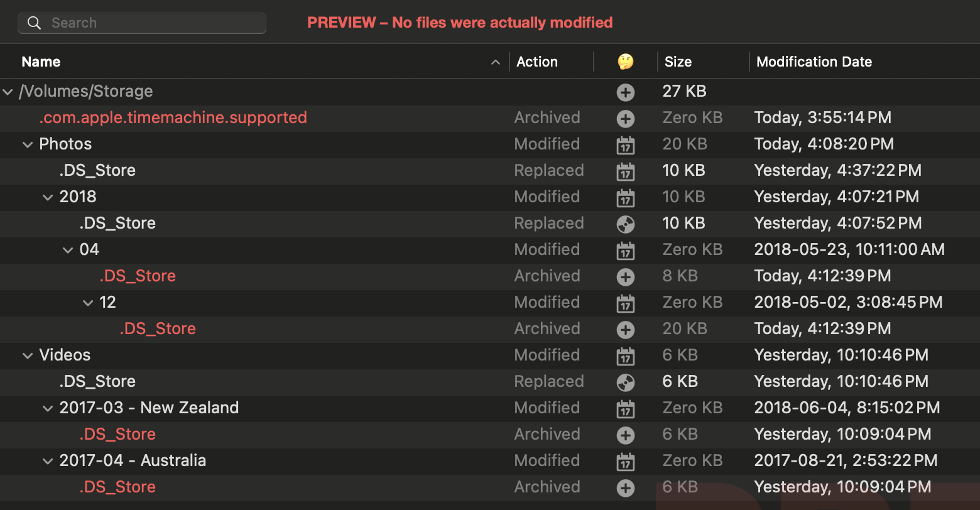
Task: Click the pie icon for 2018's .DS_Store
Action: coord(625,224)
